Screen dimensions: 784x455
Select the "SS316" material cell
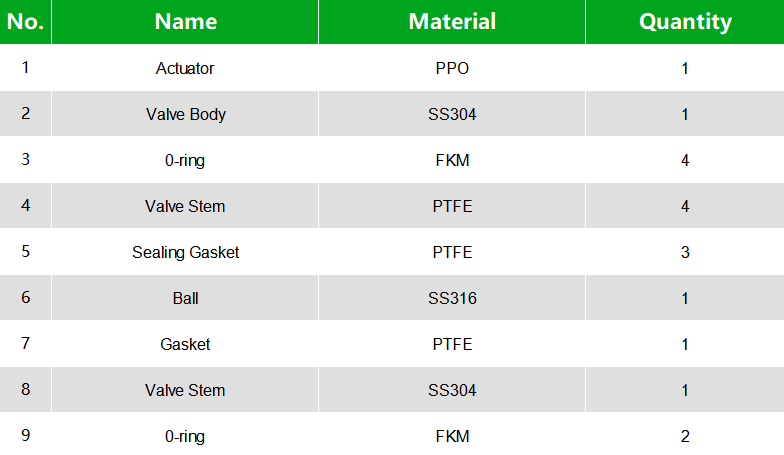(452, 298)
